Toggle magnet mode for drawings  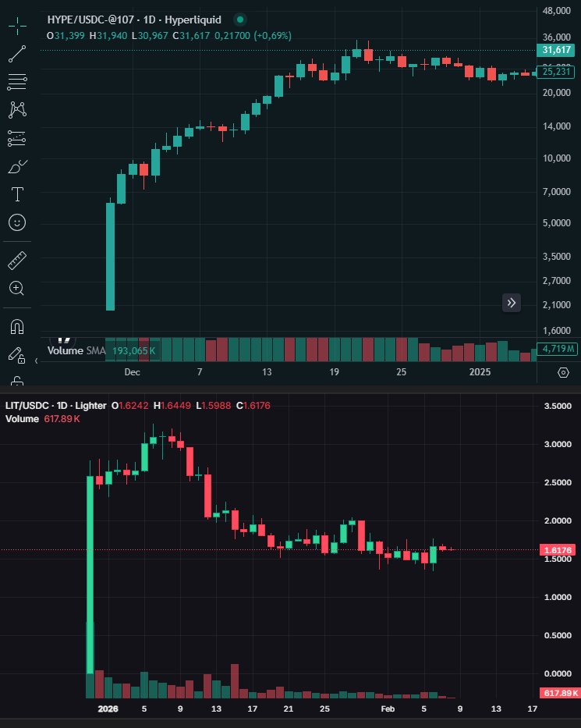click(x=17, y=325)
